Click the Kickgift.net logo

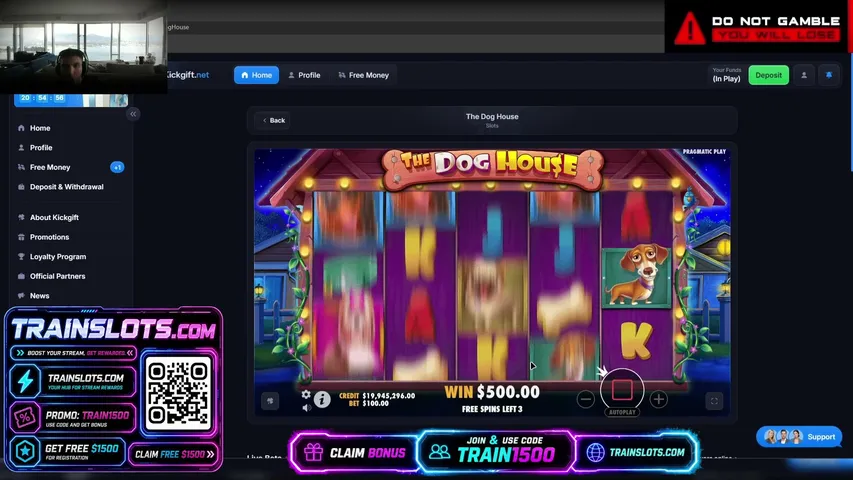click(188, 75)
